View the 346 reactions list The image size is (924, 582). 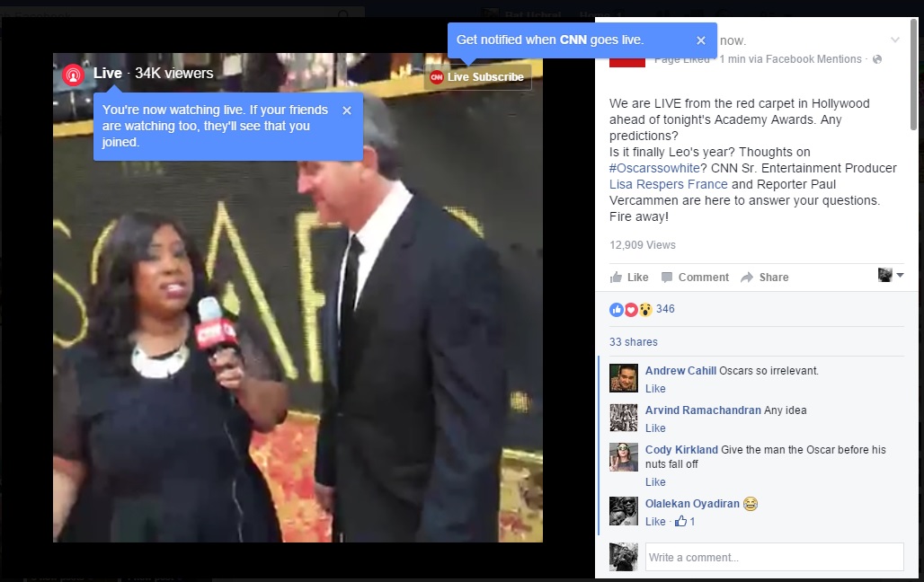pyautogui.click(x=665, y=309)
